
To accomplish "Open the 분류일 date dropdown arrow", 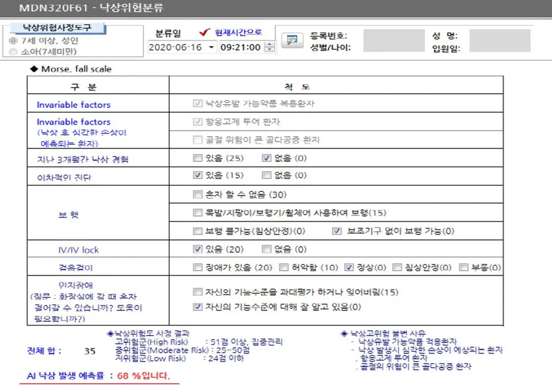I will 211,47.
